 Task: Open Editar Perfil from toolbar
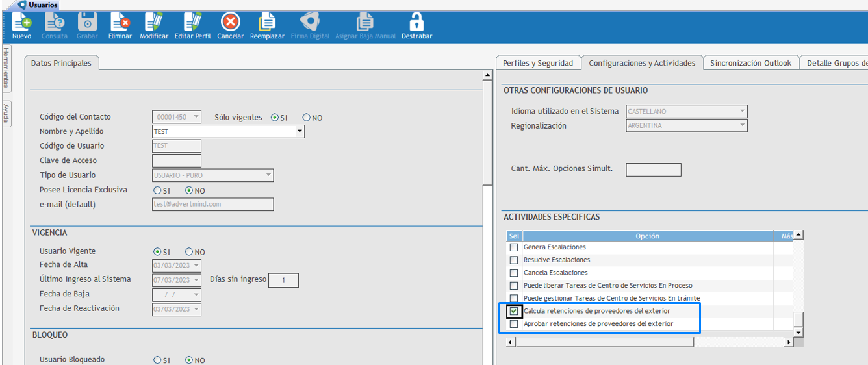point(192,23)
